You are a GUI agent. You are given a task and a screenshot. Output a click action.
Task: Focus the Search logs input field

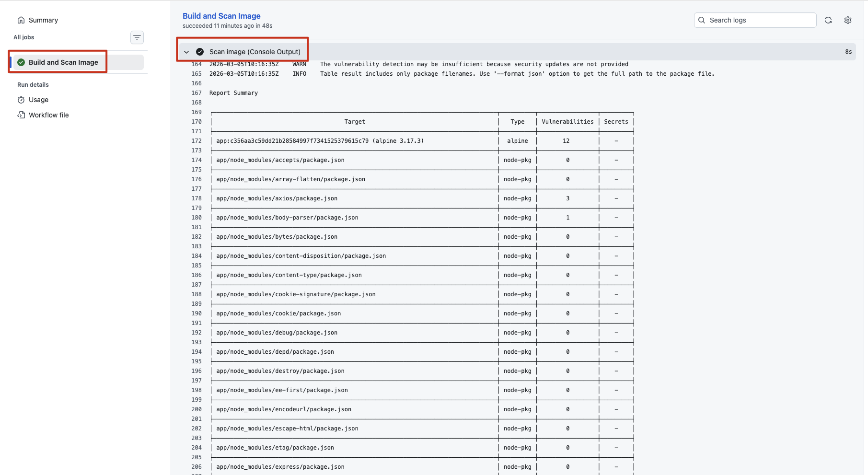(760, 20)
